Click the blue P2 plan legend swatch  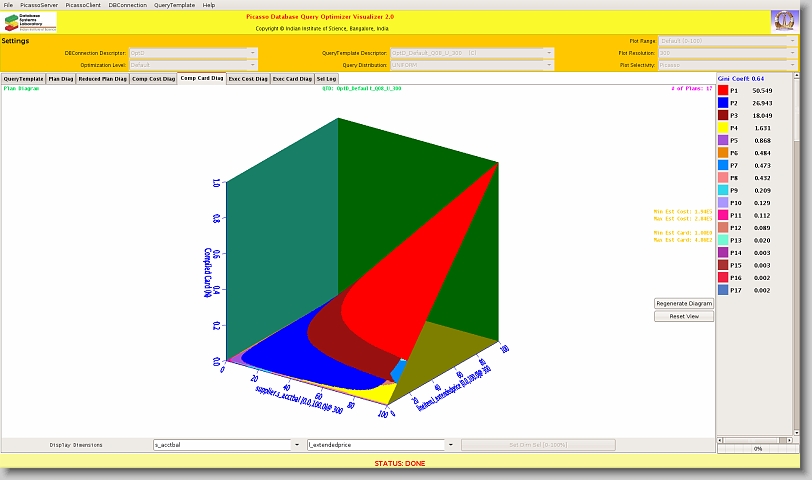coord(723,103)
